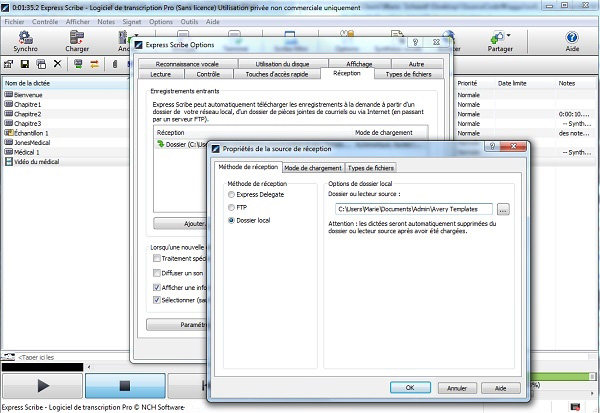Click the window layout icon in small toolbar
The width and height of the screenshot is (600, 413).
(41, 64)
